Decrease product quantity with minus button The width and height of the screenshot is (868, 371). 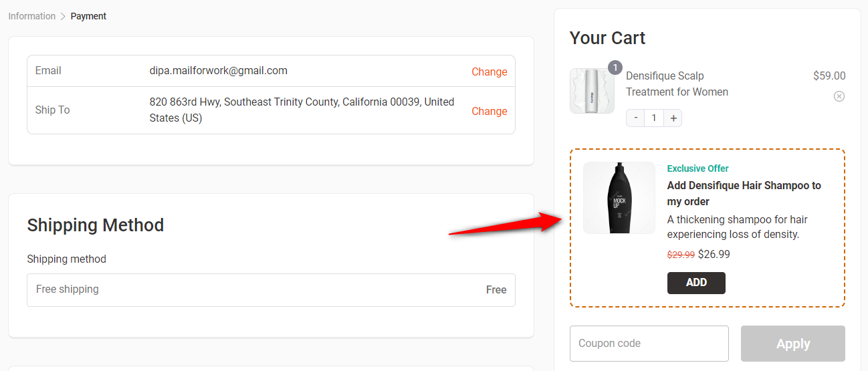click(x=636, y=118)
